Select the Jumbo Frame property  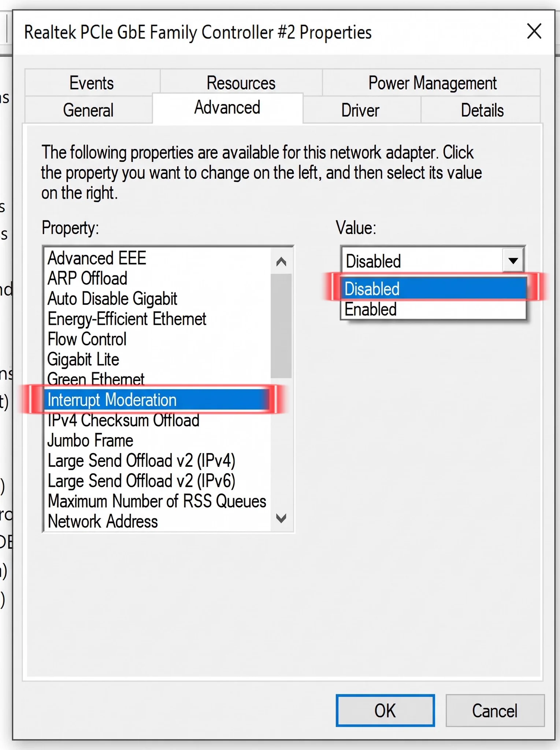point(157,440)
